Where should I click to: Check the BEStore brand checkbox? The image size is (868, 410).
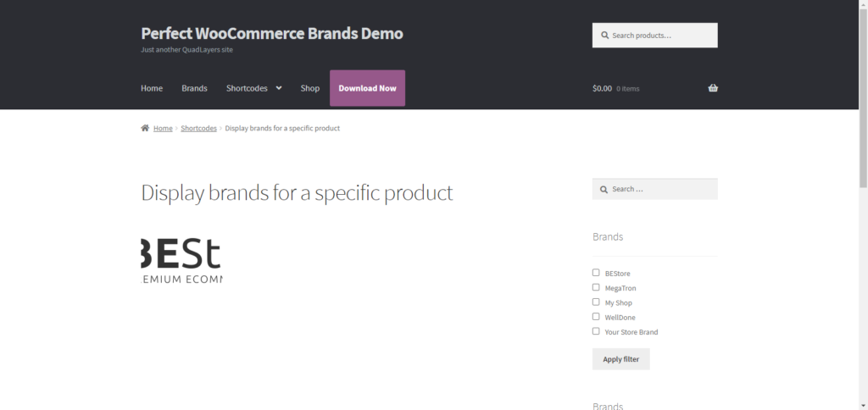[x=596, y=273]
